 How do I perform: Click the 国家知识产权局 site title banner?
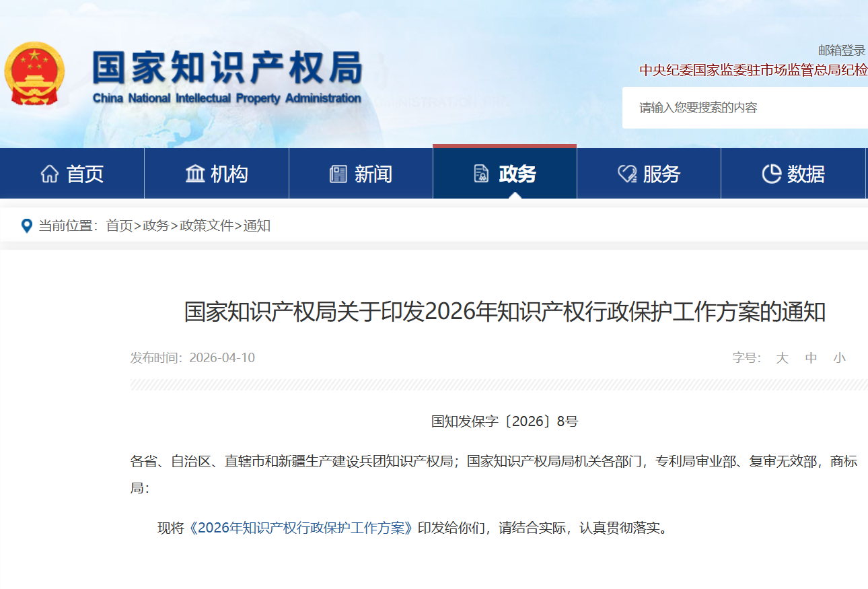(x=227, y=75)
